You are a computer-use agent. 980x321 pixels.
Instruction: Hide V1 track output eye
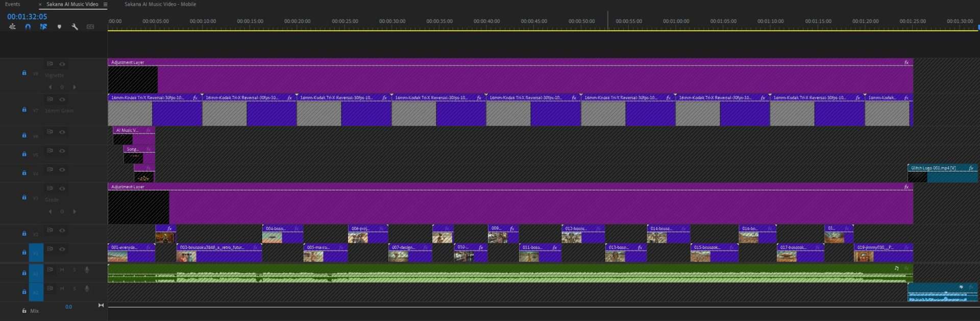click(x=62, y=249)
